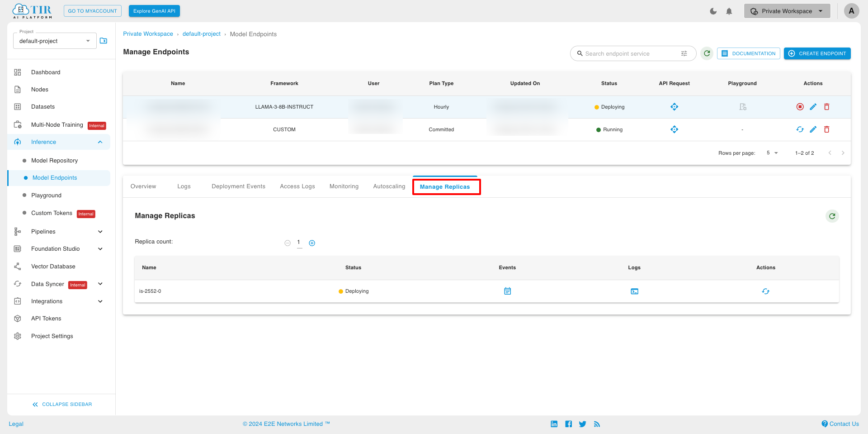Open DOCUMENTATION button
The image size is (868, 434).
pos(748,53)
